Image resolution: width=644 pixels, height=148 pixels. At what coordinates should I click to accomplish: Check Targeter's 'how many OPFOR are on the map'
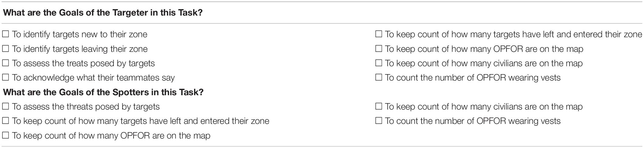[378, 49]
